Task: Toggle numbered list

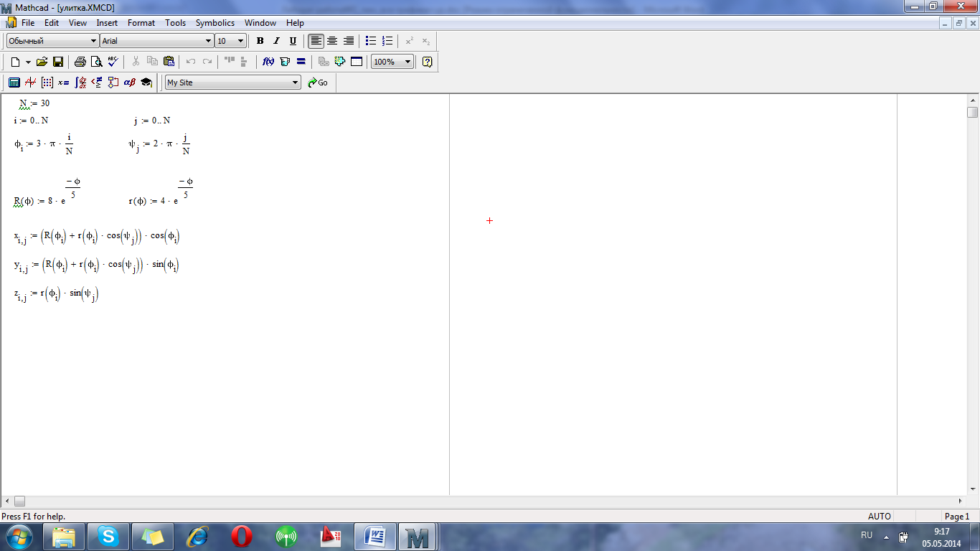Action: coord(387,41)
